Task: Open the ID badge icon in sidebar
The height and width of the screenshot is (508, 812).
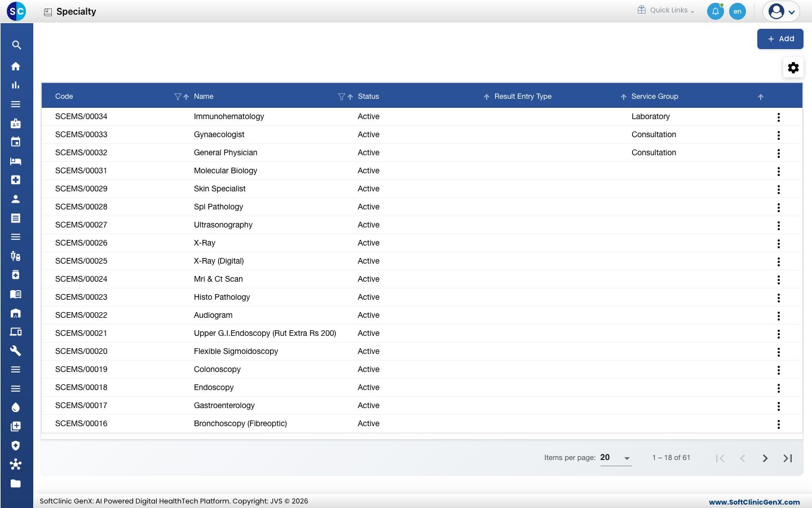Action: click(x=16, y=123)
